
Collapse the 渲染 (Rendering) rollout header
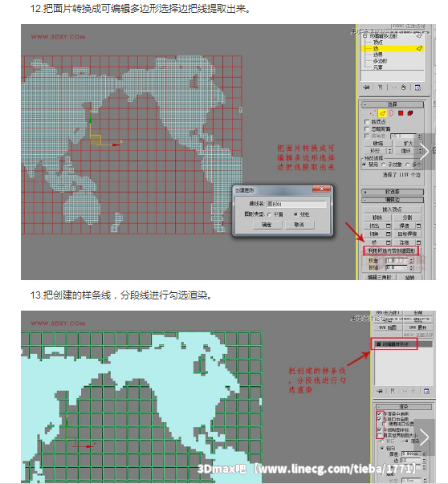[404, 406]
